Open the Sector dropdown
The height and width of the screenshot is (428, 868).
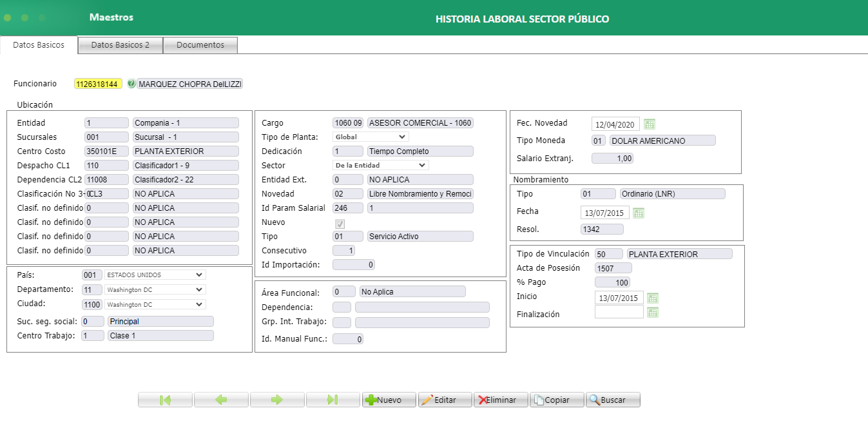380,165
